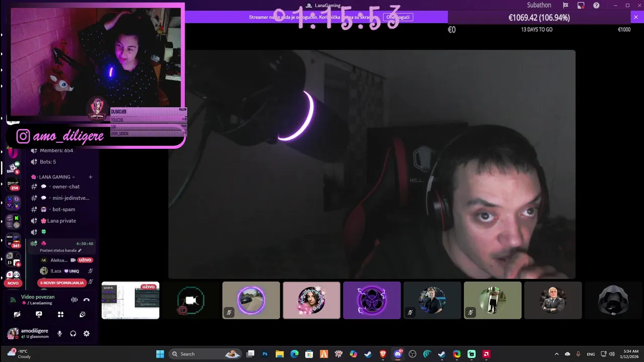Image resolution: width=644 pixels, height=362 pixels.
Task: Switch ENG input language in tray
Action: (591, 354)
